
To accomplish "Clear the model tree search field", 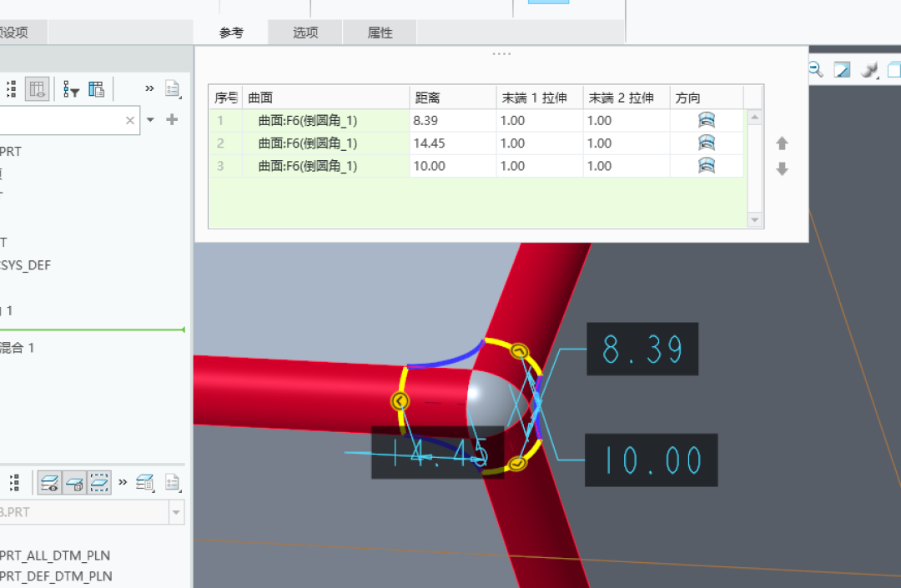I will [x=130, y=120].
